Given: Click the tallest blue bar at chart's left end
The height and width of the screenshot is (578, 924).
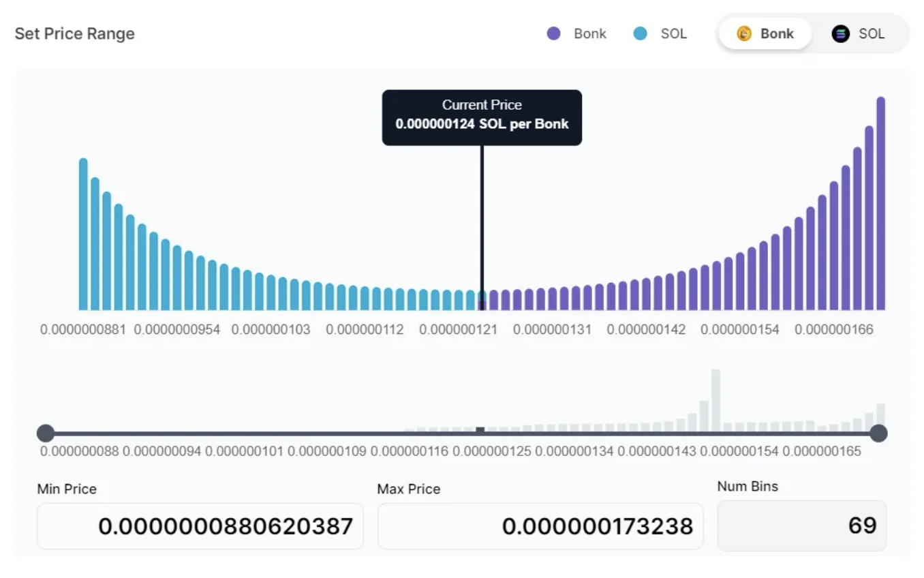Looking at the screenshot, I should (x=83, y=234).
